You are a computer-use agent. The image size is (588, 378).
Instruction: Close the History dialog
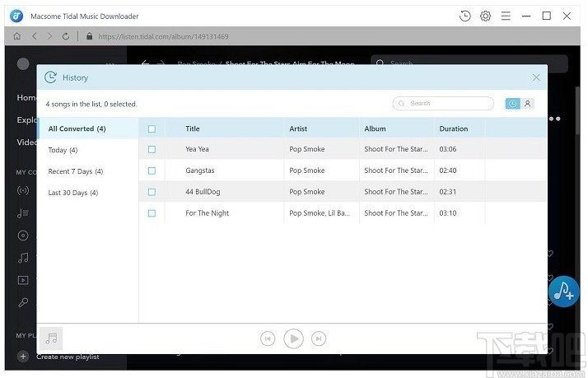pos(536,77)
